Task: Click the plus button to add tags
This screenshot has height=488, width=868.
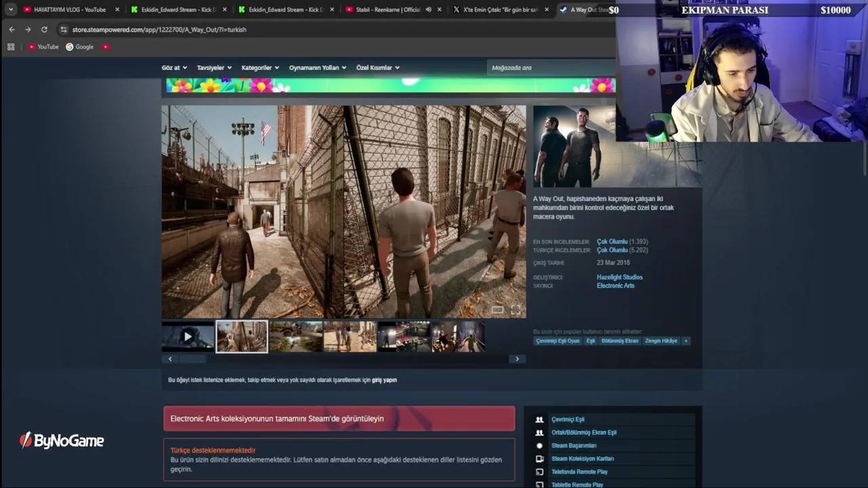Action: pyautogui.click(x=686, y=341)
